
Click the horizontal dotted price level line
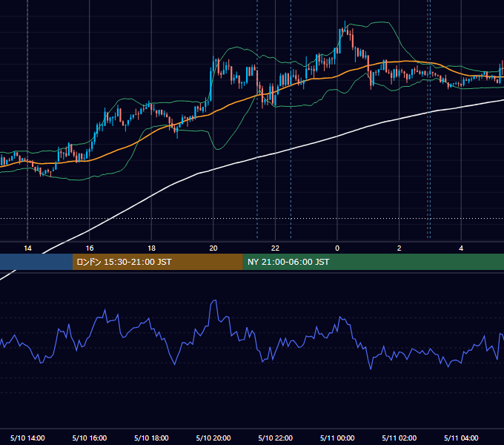click(252, 219)
